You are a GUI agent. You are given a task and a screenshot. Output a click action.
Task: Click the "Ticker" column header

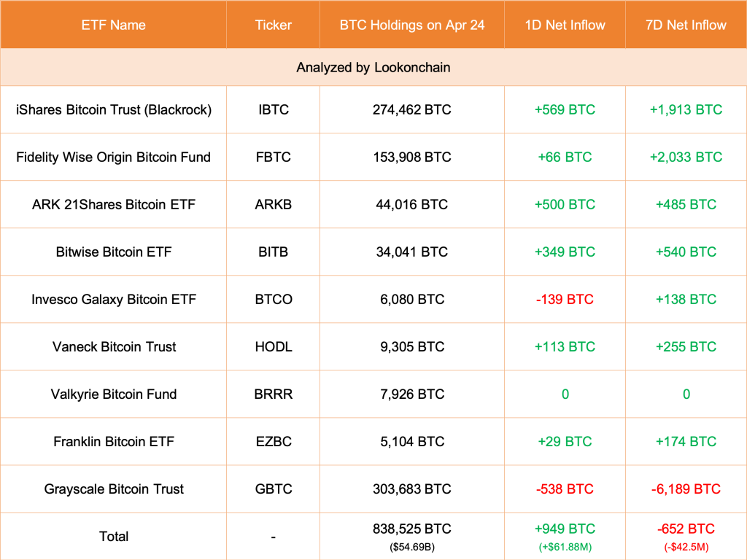pyautogui.click(x=274, y=25)
